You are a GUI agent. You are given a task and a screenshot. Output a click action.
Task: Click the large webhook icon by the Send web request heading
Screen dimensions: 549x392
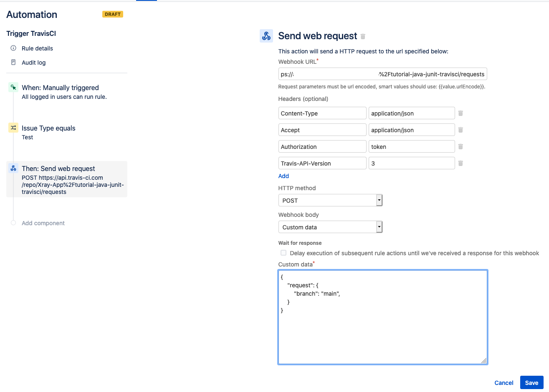click(266, 36)
